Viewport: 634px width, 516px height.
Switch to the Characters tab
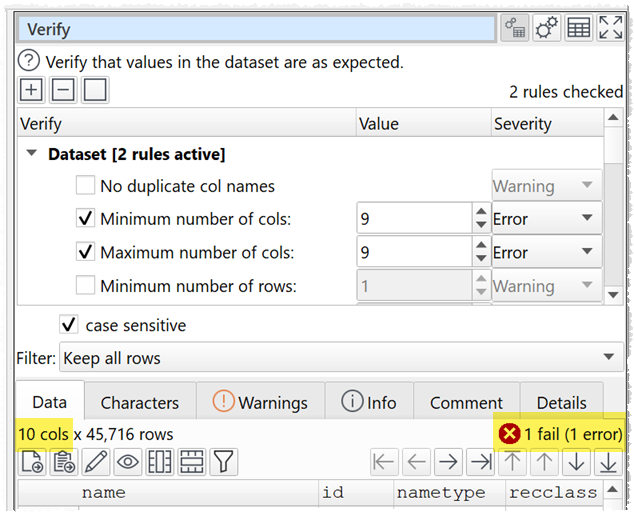point(139,403)
